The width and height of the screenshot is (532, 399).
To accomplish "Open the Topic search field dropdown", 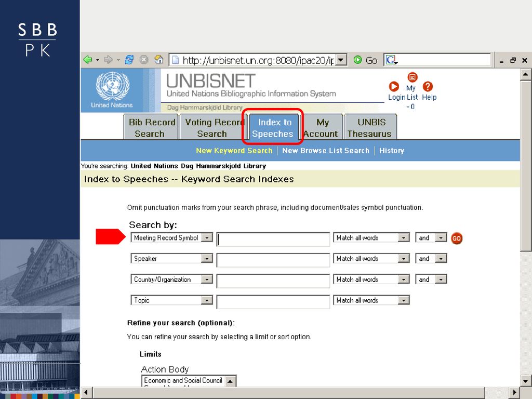I will (207, 301).
